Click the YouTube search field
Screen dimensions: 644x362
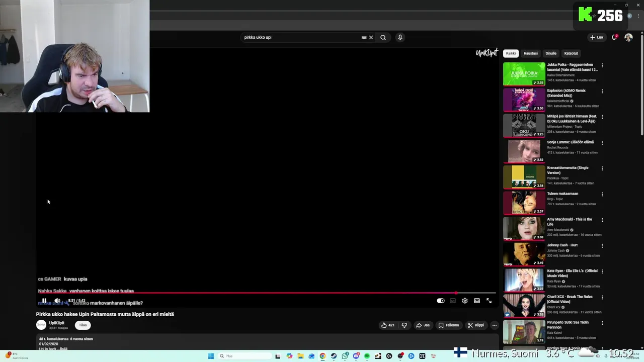(301, 37)
